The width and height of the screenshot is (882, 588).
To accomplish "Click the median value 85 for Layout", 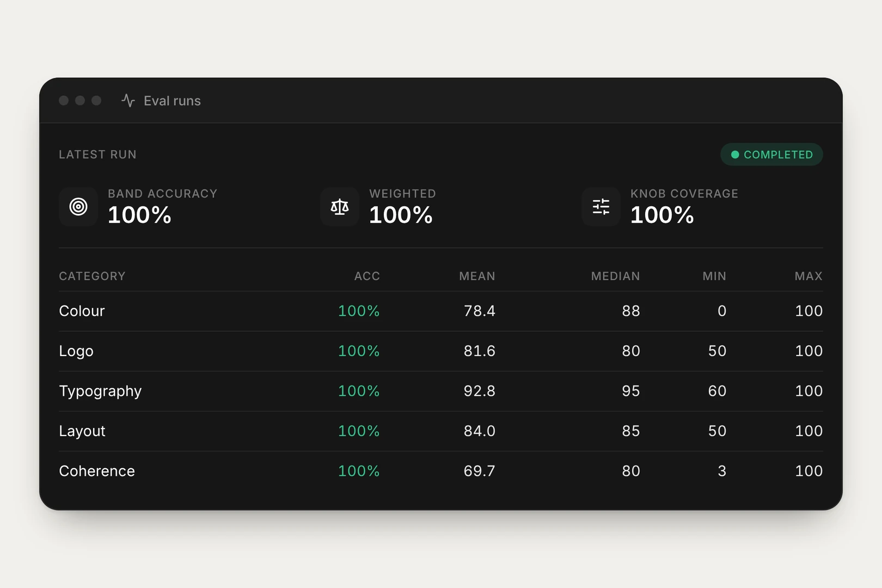I will (631, 431).
